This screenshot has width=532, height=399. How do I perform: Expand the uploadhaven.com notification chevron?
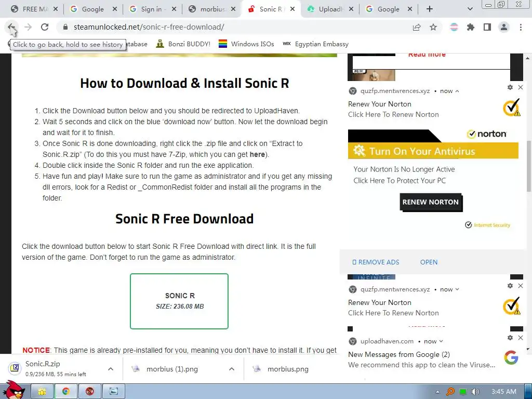441,341
